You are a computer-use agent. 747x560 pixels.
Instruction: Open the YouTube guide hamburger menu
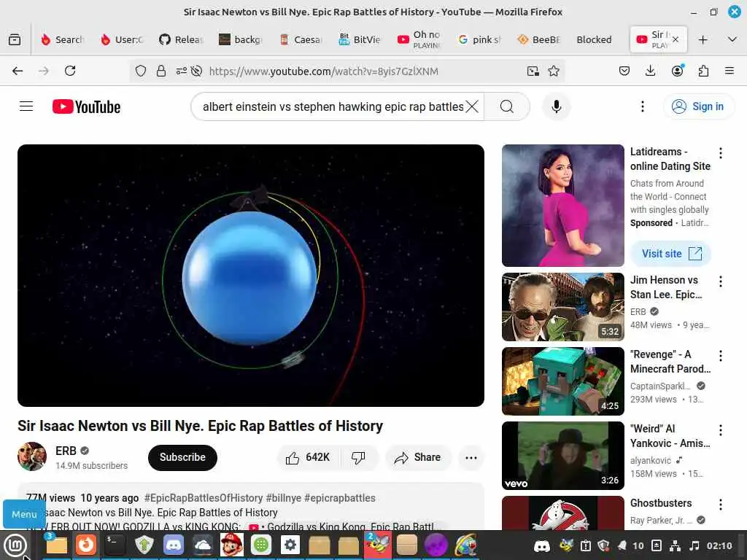coord(26,106)
